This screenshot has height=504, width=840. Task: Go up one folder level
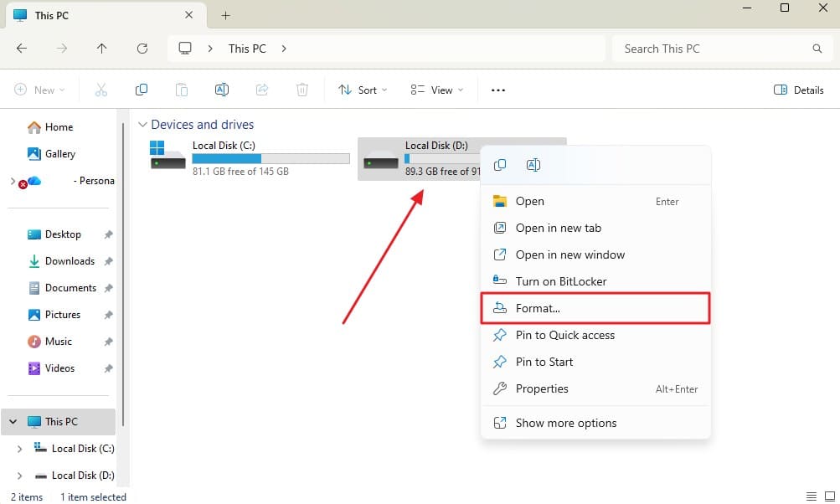[102, 49]
